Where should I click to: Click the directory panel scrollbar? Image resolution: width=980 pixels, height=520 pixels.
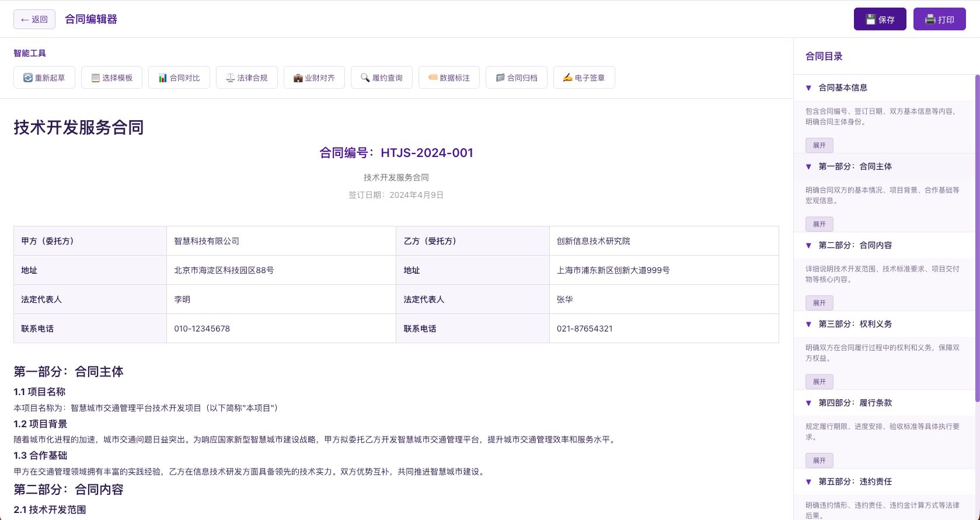coord(977,233)
